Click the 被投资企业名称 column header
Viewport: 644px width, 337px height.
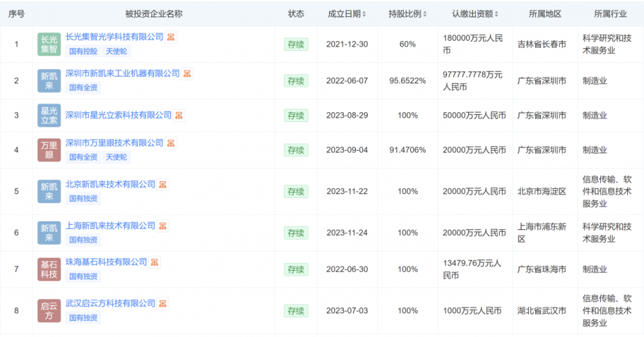[x=153, y=14]
